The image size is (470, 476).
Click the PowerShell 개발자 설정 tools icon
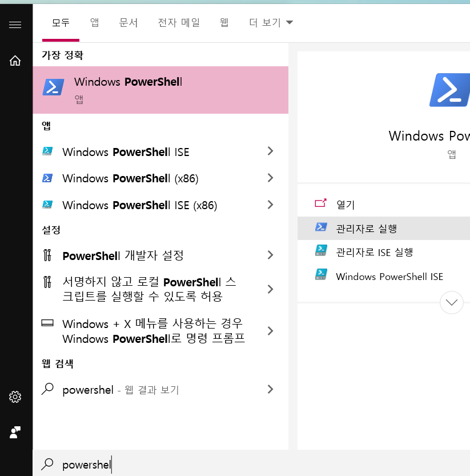tap(47, 255)
